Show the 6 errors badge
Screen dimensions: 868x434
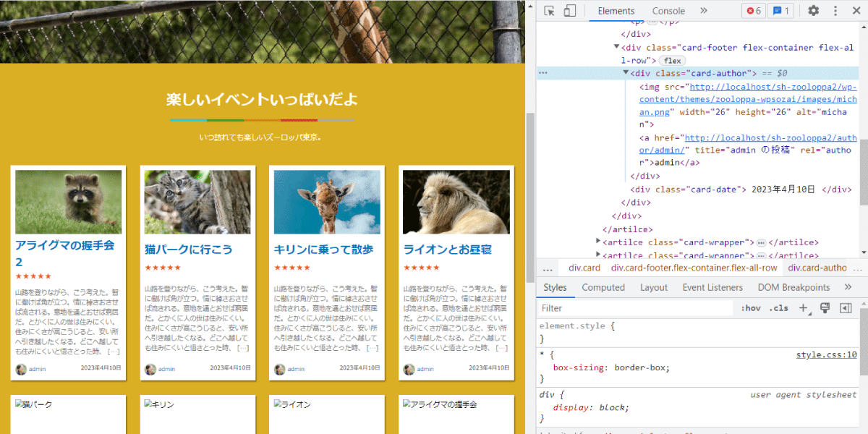pos(754,11)
